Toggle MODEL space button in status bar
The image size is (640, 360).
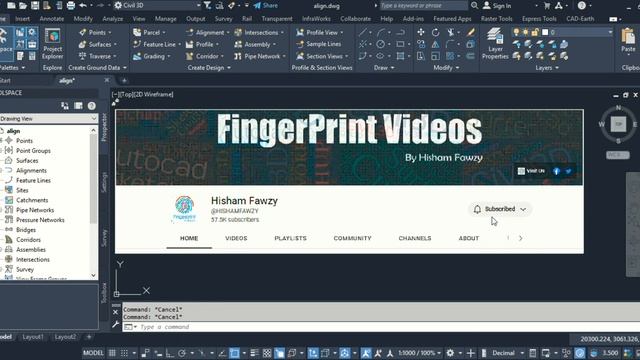[93, 353]
